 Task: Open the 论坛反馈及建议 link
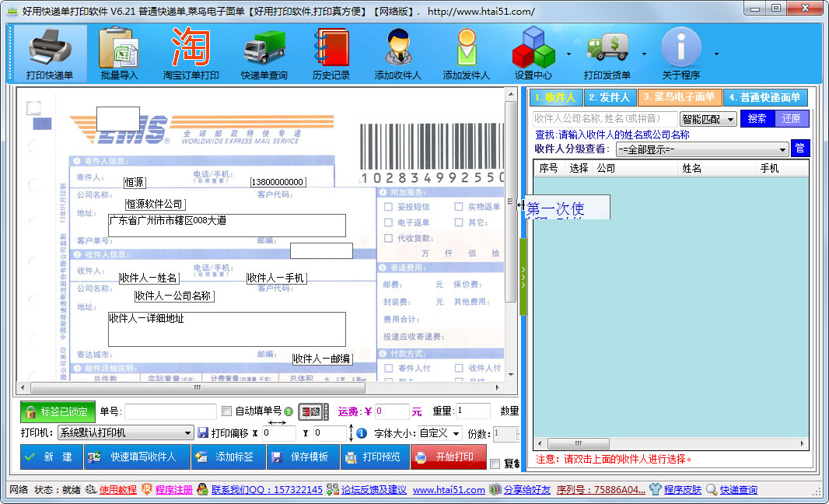tap(374, 490)
